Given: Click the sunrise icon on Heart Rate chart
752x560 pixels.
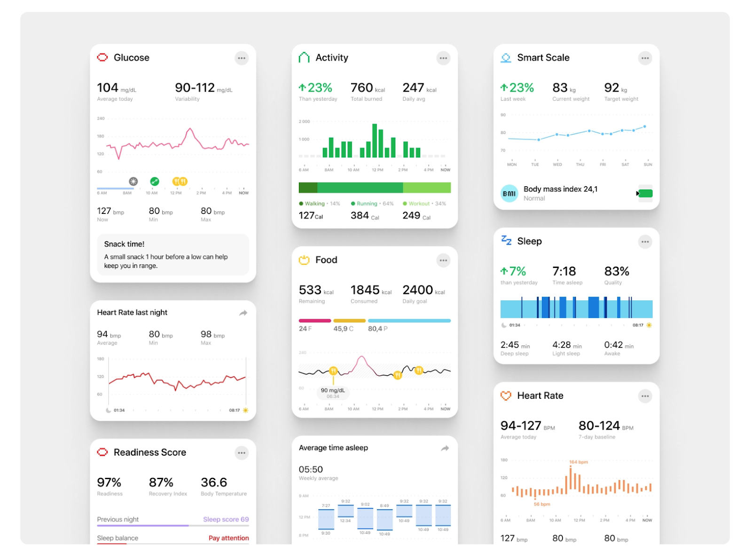Looking at the screenshot, I should click(245, 410).
